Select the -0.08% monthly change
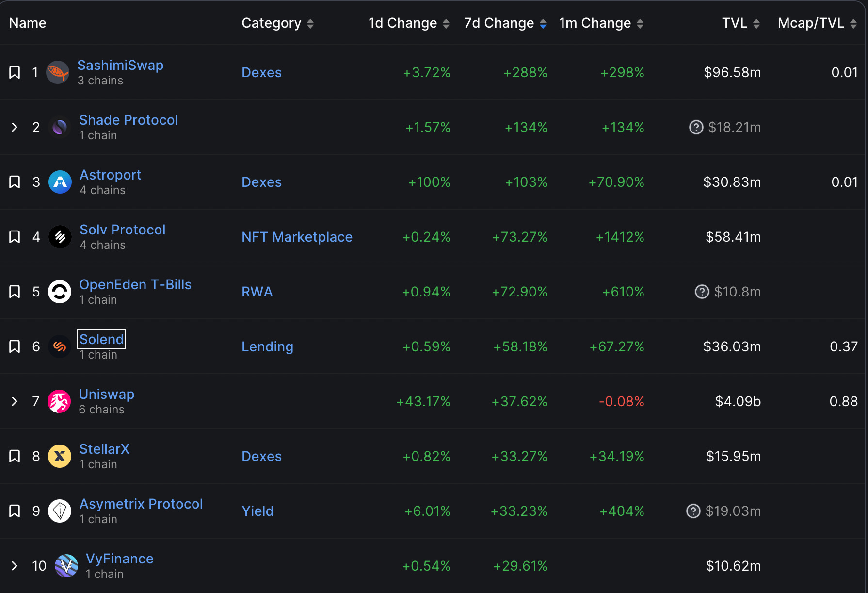The width and height of the screenshot is (868, 593). click(x=621, y=401)
